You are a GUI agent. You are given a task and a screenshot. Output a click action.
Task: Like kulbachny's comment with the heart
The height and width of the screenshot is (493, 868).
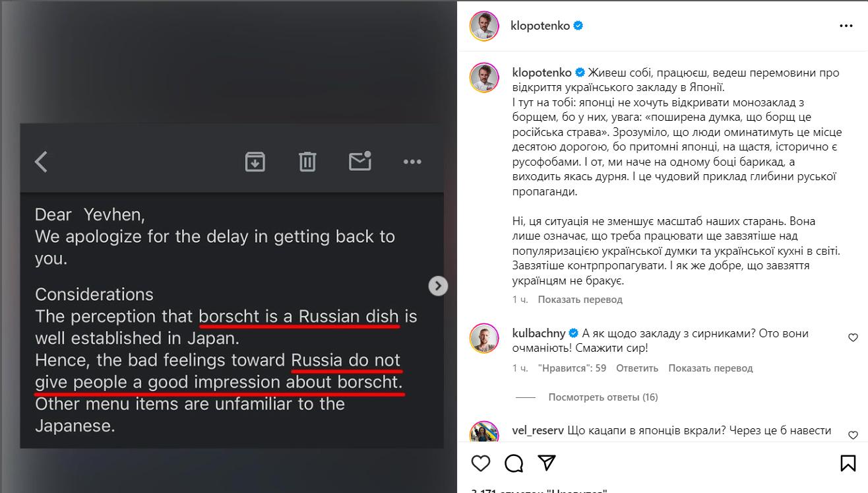[852, 337]
